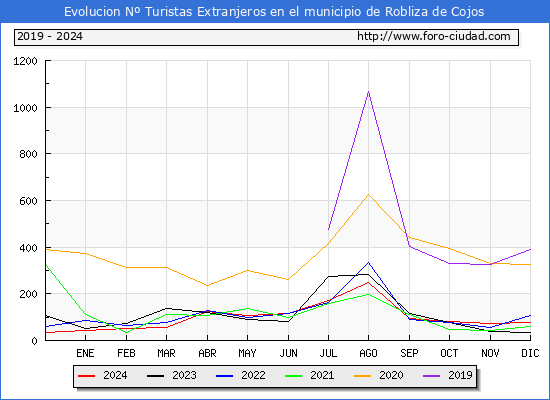Click the purple 2019 peak at AGO
The height and width of the screenshot is (400, 550).
(368, 92)
